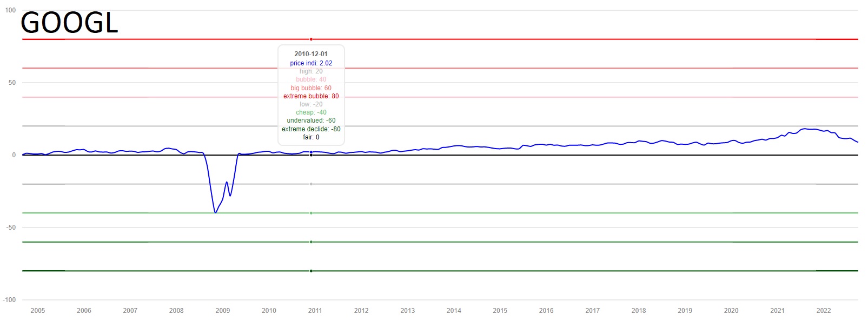
Task: Click the 'price indi: 2.02' tooltip entry
Action: pos(311,63)
